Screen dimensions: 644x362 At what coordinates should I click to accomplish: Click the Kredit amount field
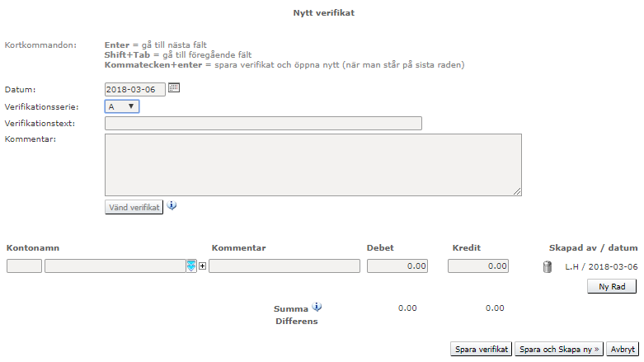click(x=478, y=266)
